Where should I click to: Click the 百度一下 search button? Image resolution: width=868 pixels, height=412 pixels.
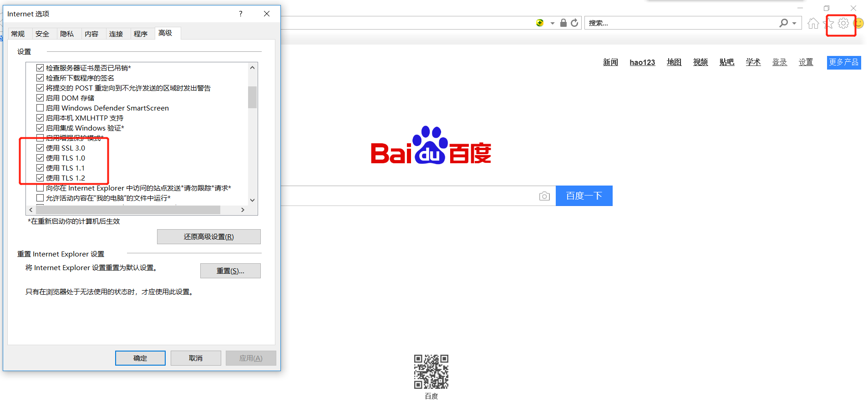(584, 196)
